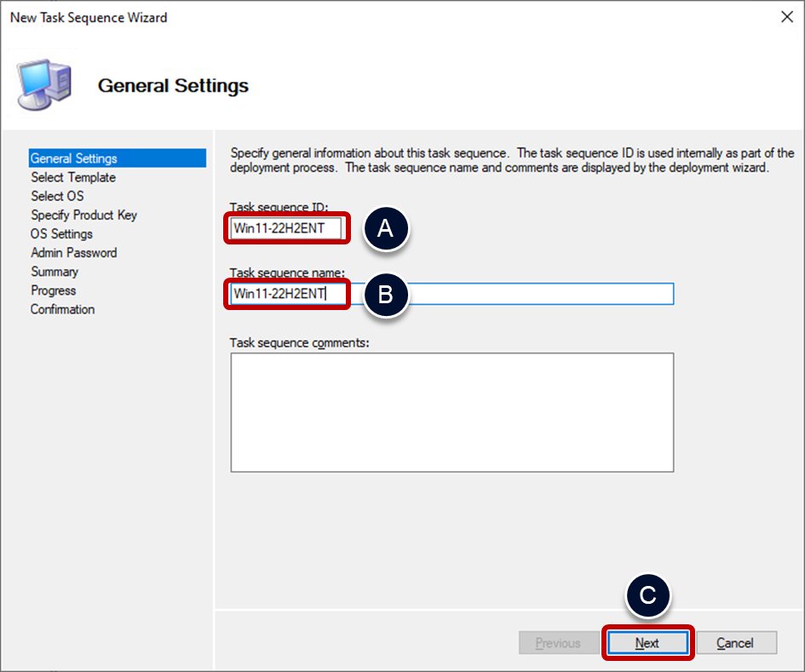This screenshot has height=672, width=805.
Task: Click the computer monitor wizard icon
Action: click(43, 82)
